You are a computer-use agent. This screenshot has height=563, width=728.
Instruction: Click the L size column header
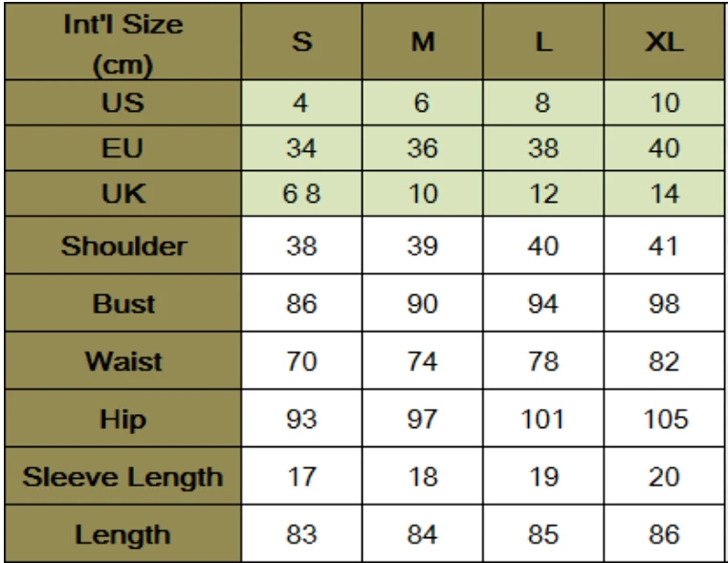541,44
